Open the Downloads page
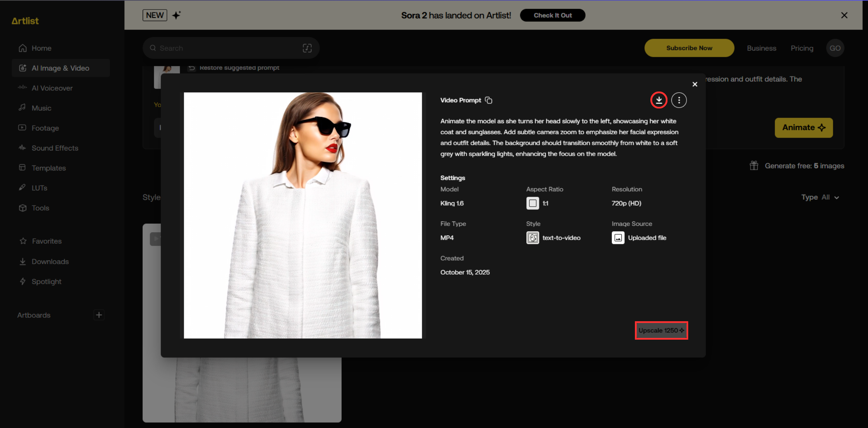 tap(50, 261)
